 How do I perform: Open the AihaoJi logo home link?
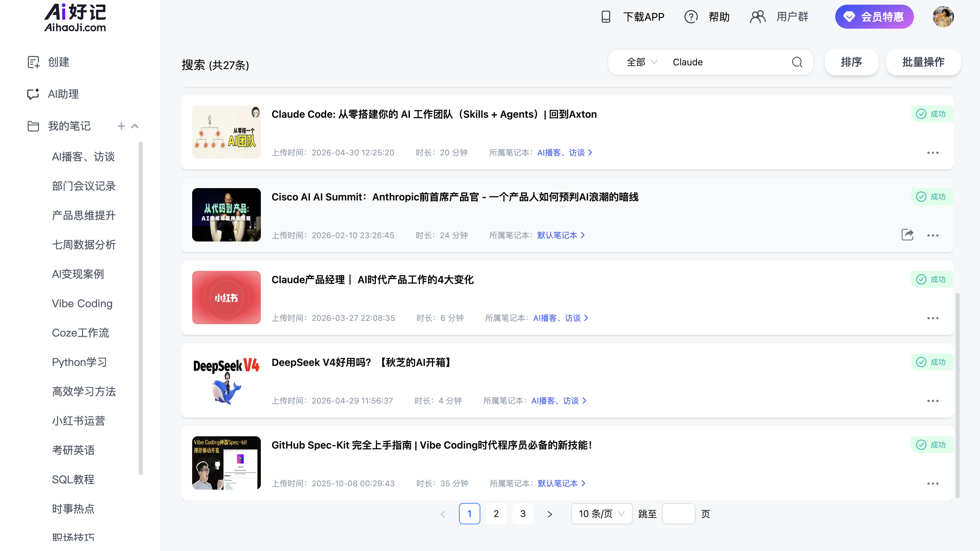[75, 17]
